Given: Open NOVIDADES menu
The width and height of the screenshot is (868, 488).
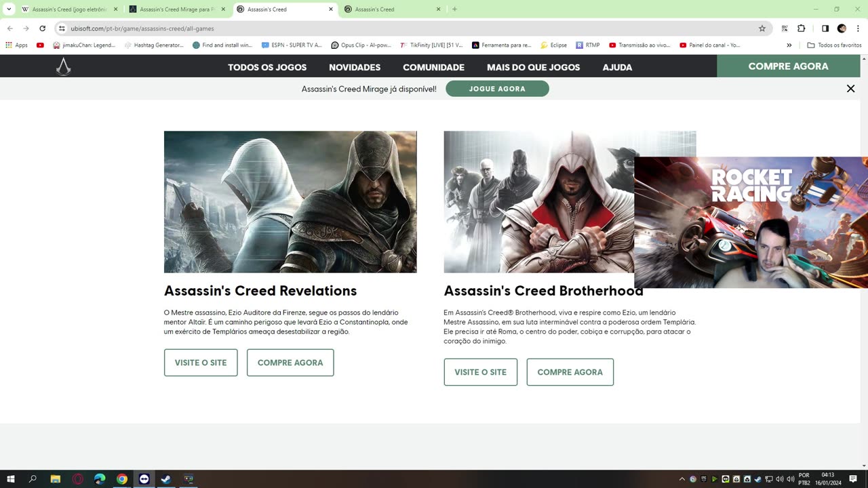Looking at the screenshot, I should (x=355, y=67).
